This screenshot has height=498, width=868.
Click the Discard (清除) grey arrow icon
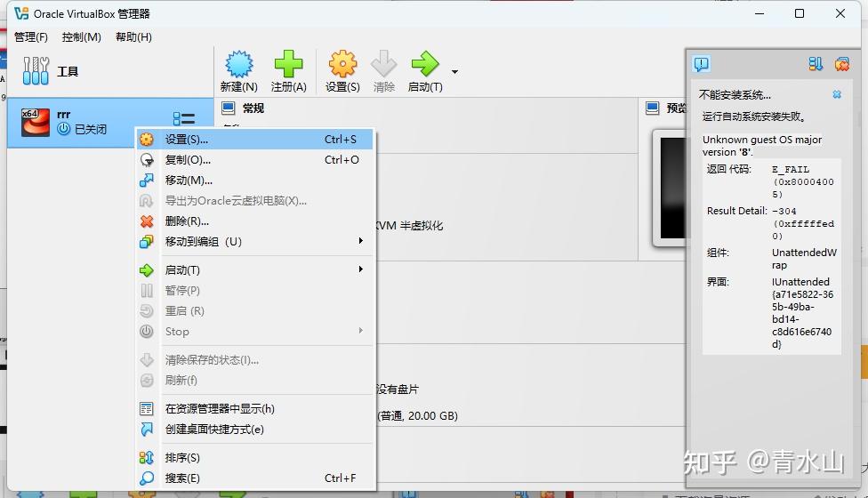tap(383, 64)
